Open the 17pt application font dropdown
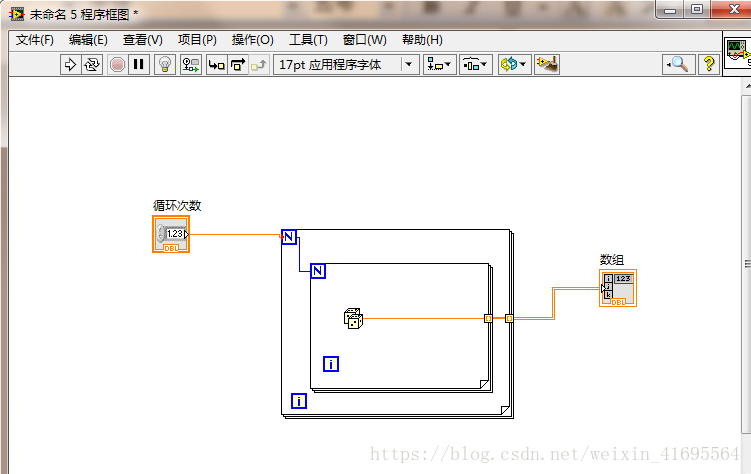The image size is (751, 474). click(346, 65)
